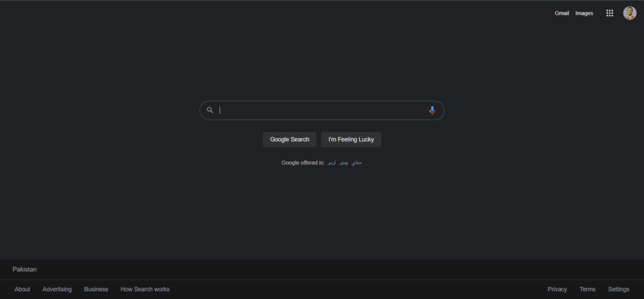Open the Business footer link
Image resolution: width=644 pixels, height=299 pixels.
point(96,289)
